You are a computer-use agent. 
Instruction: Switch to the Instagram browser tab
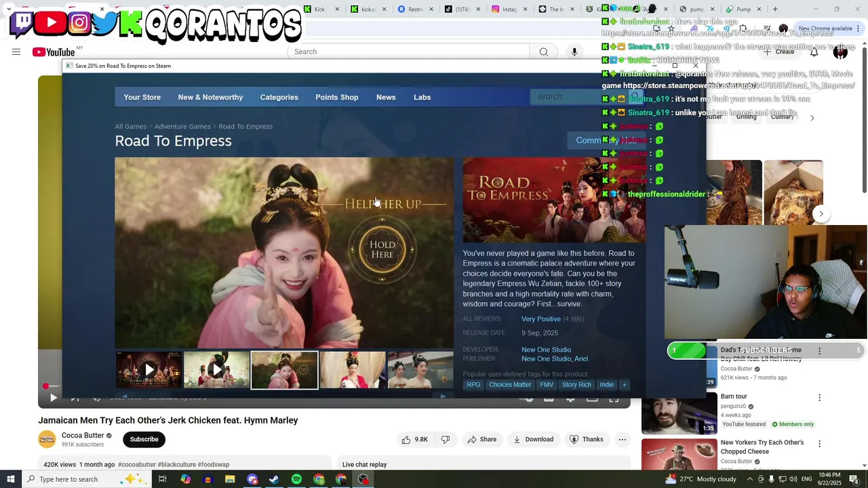(509, 9)
